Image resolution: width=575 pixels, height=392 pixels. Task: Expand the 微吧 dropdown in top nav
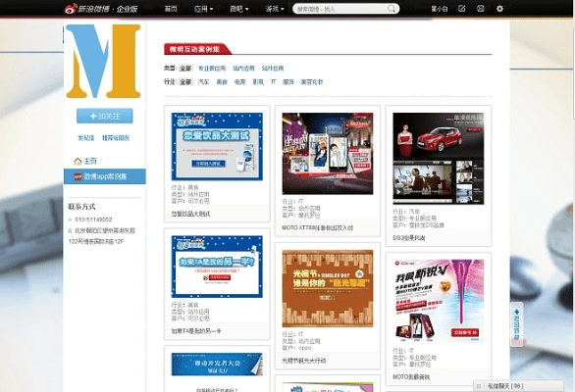click(239, 9)
